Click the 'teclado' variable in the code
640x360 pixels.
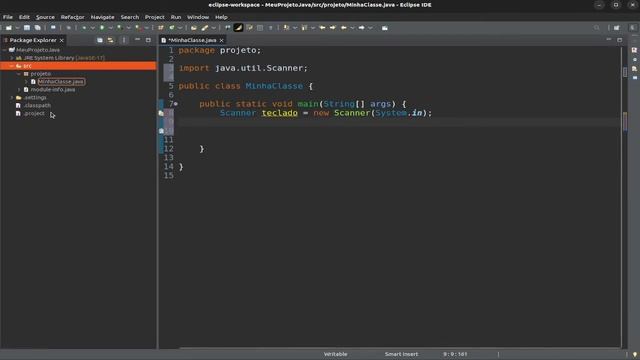pos(280,113)
